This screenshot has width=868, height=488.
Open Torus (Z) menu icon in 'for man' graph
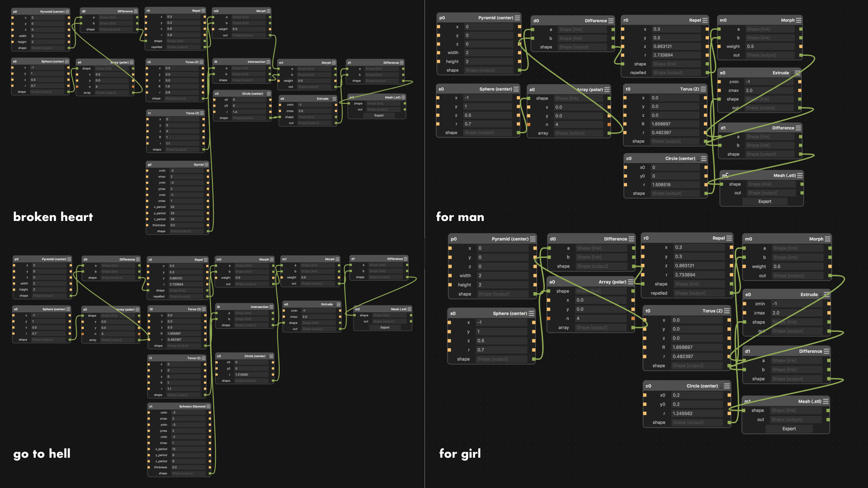[703, 89]
